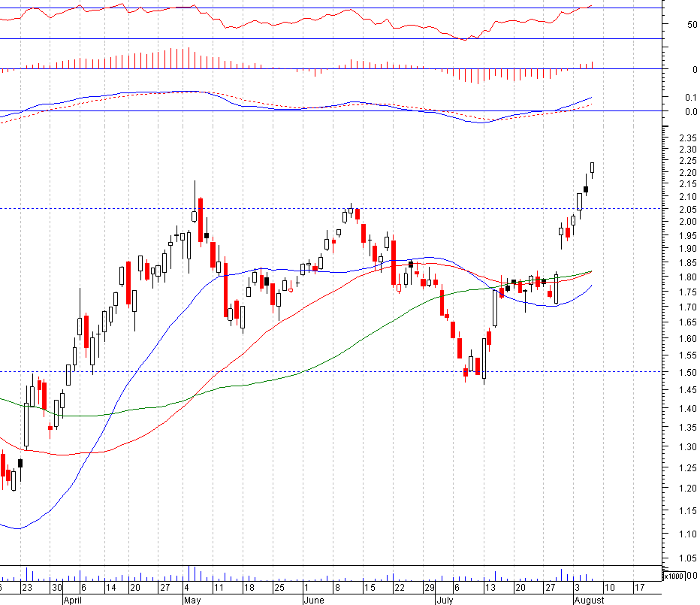Click the 1.50 price axis label
Image resolution: width=700 pixels, height=605 pixels.
click(x=687, y=372)
